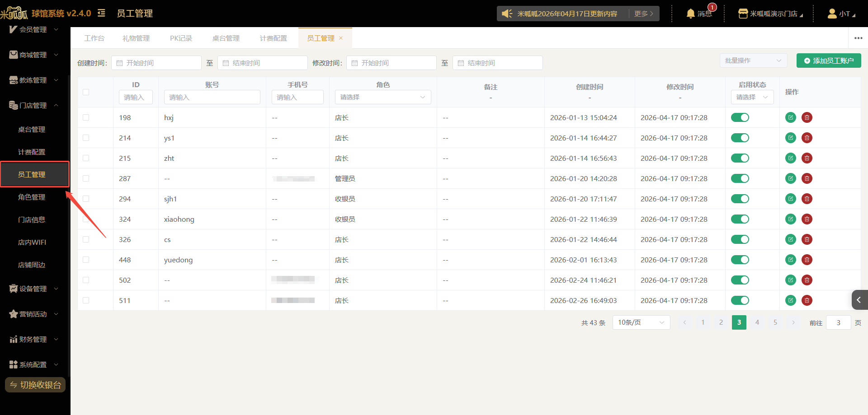Image resolution: width=868 pixels, height=415 pixels.
Task: Click the 小T user avatar icon
Action: point(832,14)
